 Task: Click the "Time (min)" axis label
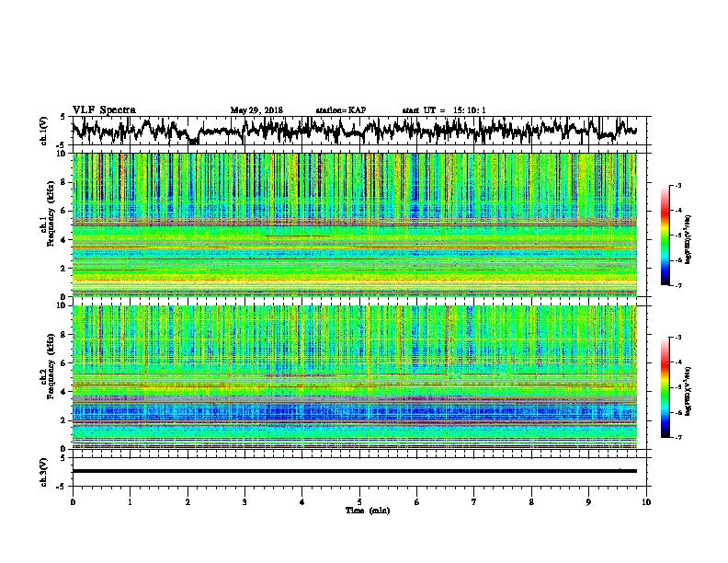(368, 511)
